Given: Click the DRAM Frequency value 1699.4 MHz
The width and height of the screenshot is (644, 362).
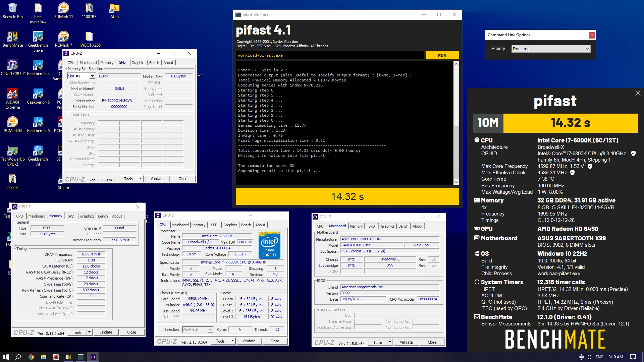Looking at the screenshot, I should pos(91,254).
